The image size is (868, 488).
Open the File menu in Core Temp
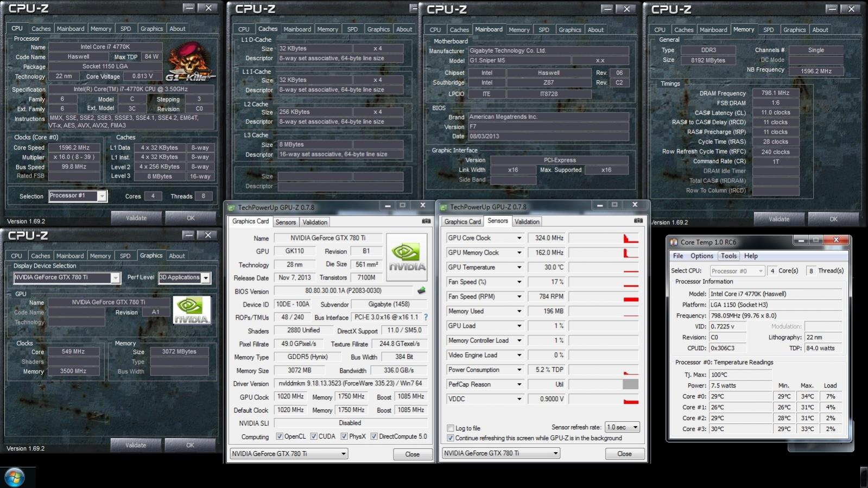coord(678,256)
